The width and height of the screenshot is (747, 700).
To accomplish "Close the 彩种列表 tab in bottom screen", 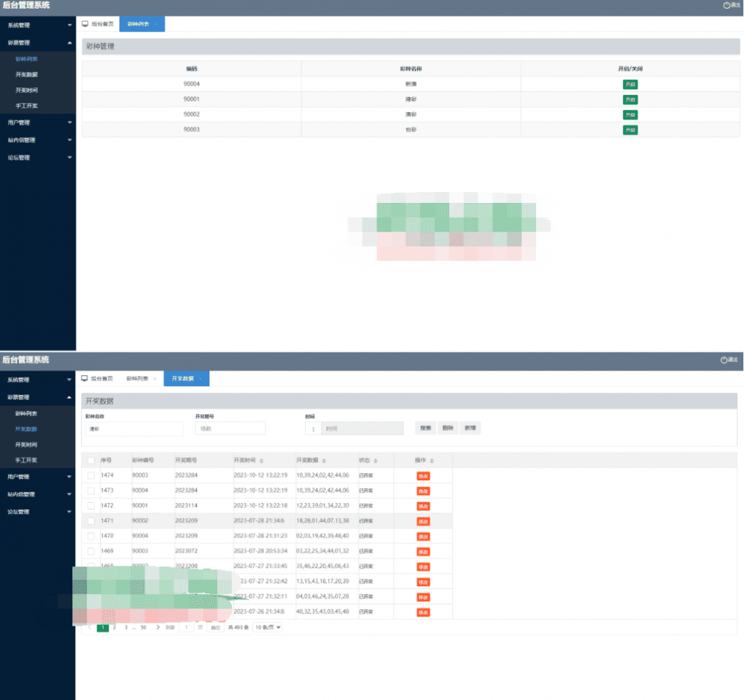I will 155,379.
